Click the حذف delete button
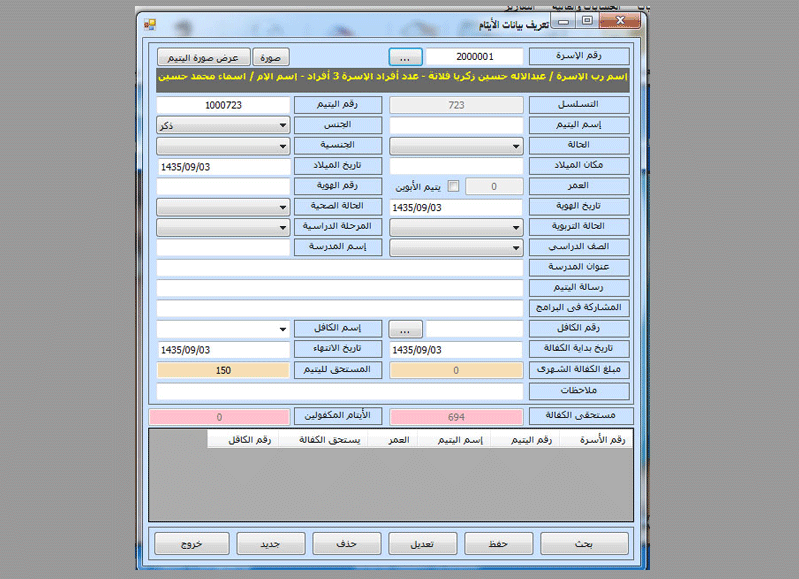799x579 pixels. [347, 544]
